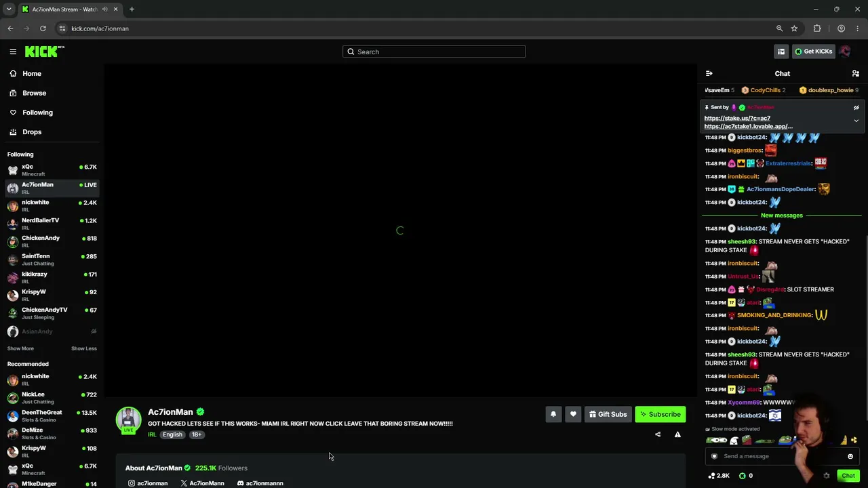Click the browser zoom magnifier icon
This screenshot has height=488, width=868.
pos(779,28)
